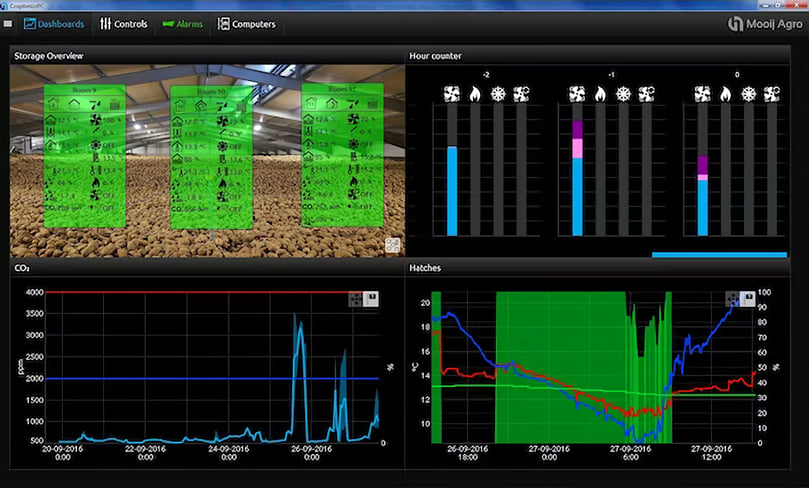Click the 4000 value on CO₂ axis

click(35, 292)
